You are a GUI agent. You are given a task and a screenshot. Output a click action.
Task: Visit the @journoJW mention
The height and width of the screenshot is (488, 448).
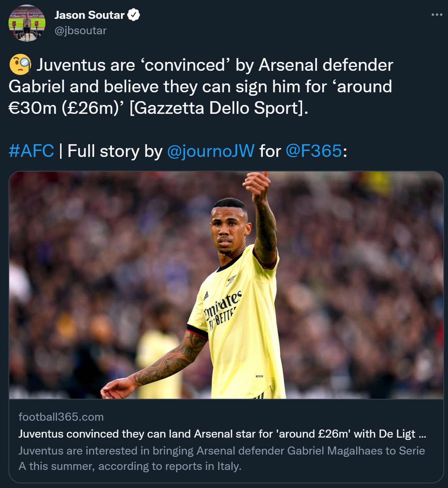pos(211,151)
